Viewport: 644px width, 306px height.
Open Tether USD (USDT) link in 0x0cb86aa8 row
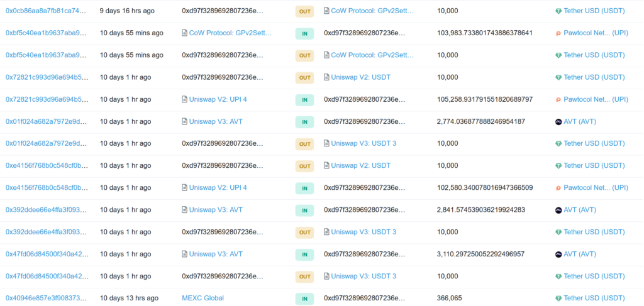[594, 11]
